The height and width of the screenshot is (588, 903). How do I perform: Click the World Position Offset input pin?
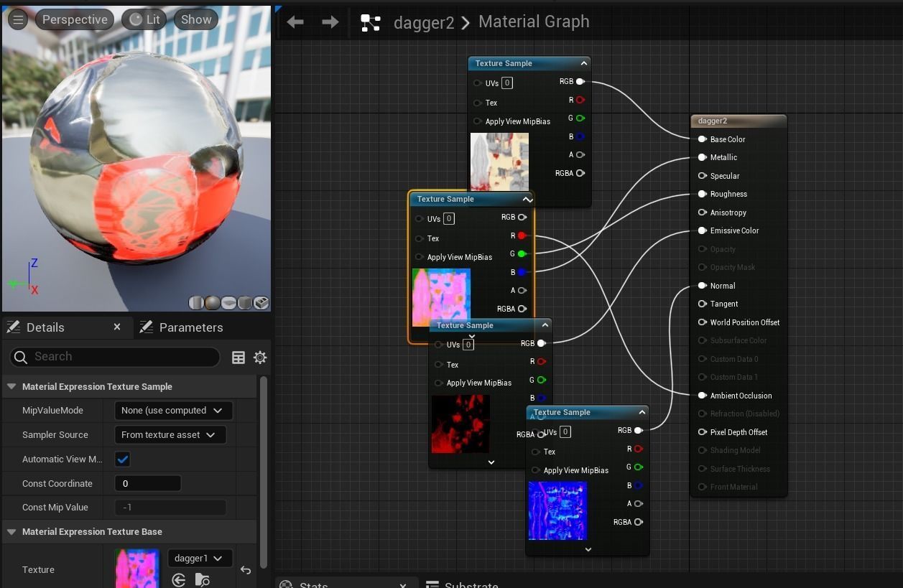click(703, 322)
